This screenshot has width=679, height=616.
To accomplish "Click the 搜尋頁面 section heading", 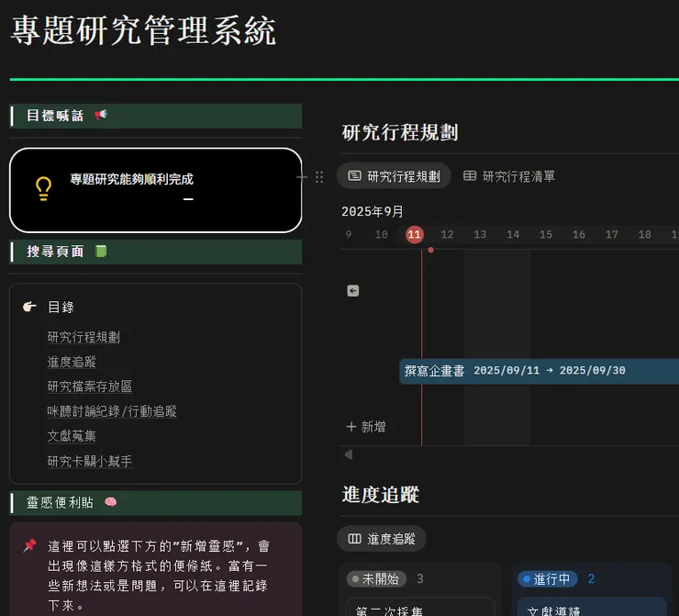I will [x=54, y=252].
